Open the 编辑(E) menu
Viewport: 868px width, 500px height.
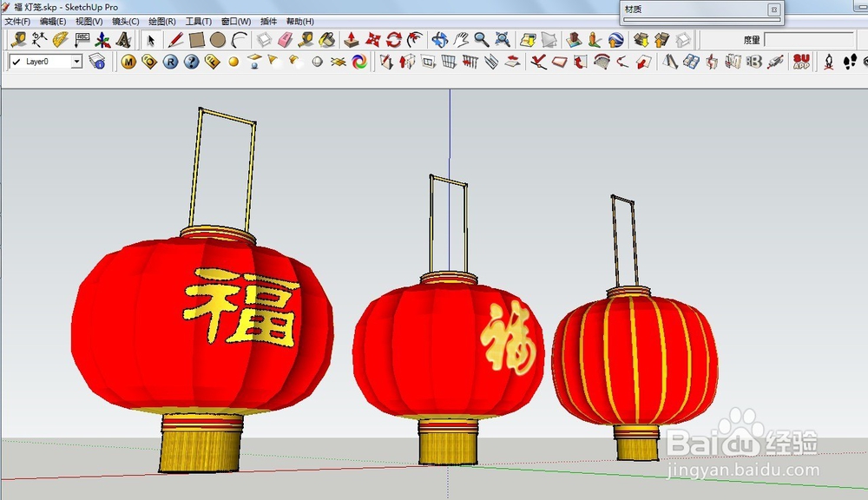pos(53,21)
